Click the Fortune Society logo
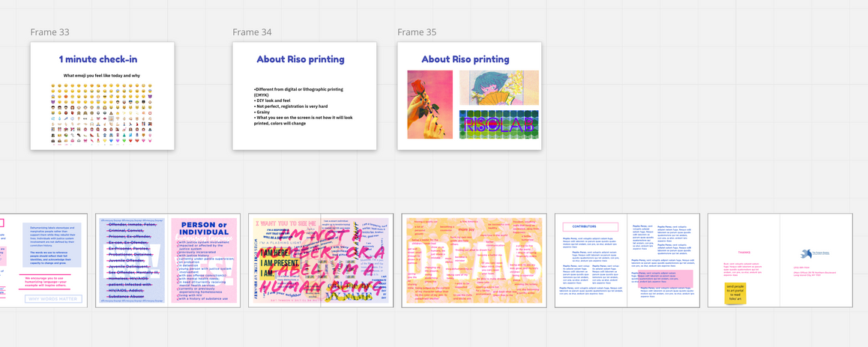Viewport: 868px width, 347px height. 815,253
